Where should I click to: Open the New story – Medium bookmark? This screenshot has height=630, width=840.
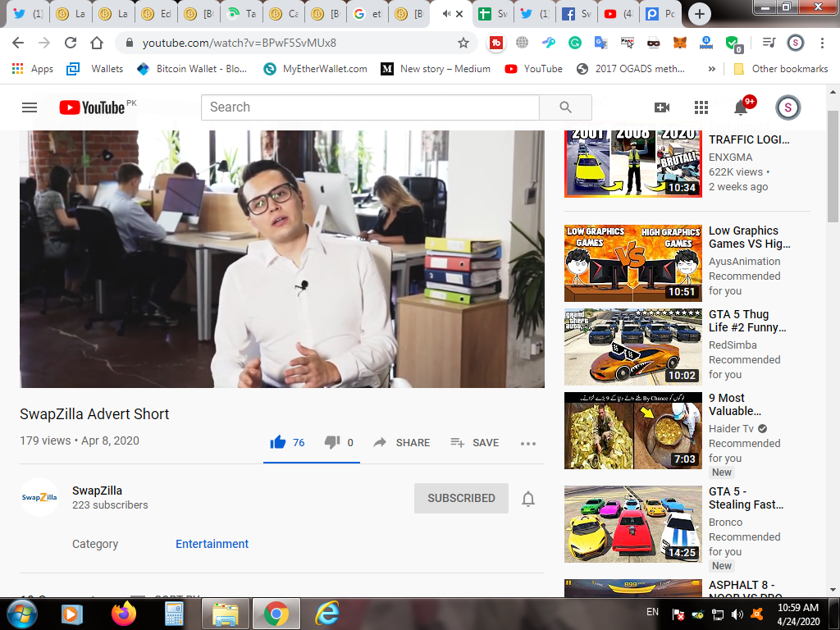(436, 69)
